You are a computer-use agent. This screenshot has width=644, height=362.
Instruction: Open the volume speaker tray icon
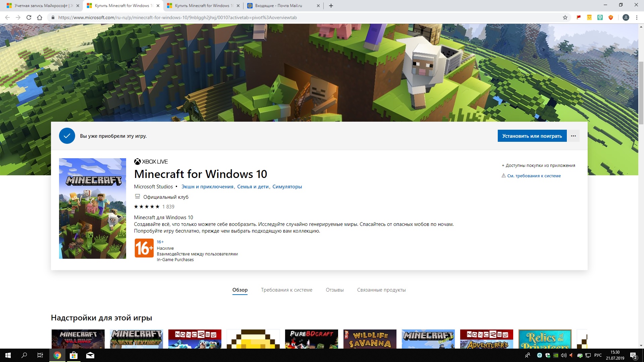pos(563,355)
